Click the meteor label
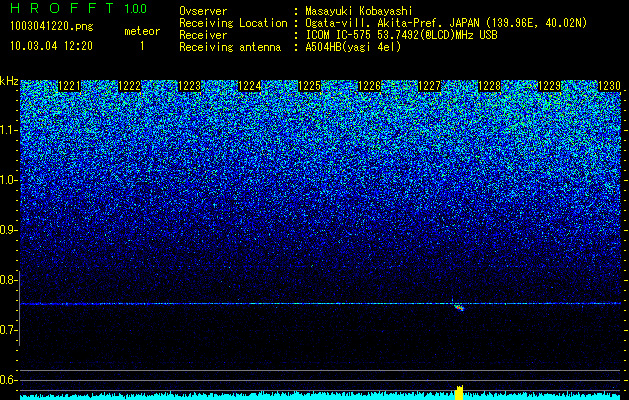 [142, 31]
